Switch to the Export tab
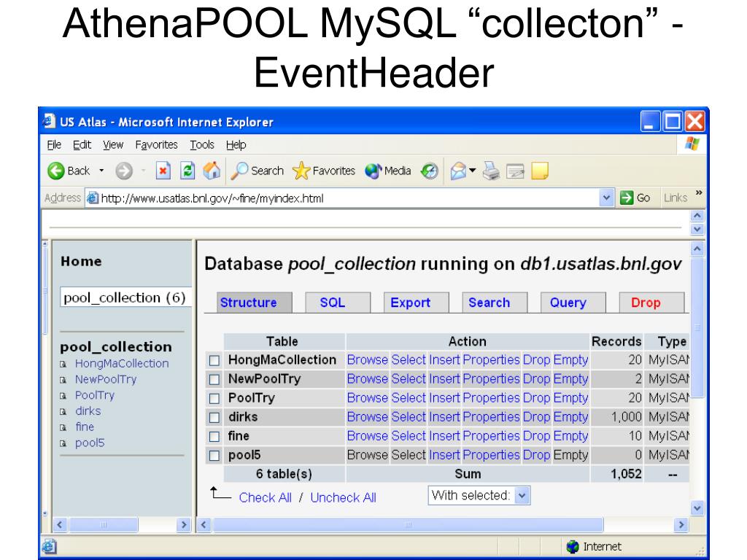The height and width of the screenshot is (560, 747). (x=417, y=303)
